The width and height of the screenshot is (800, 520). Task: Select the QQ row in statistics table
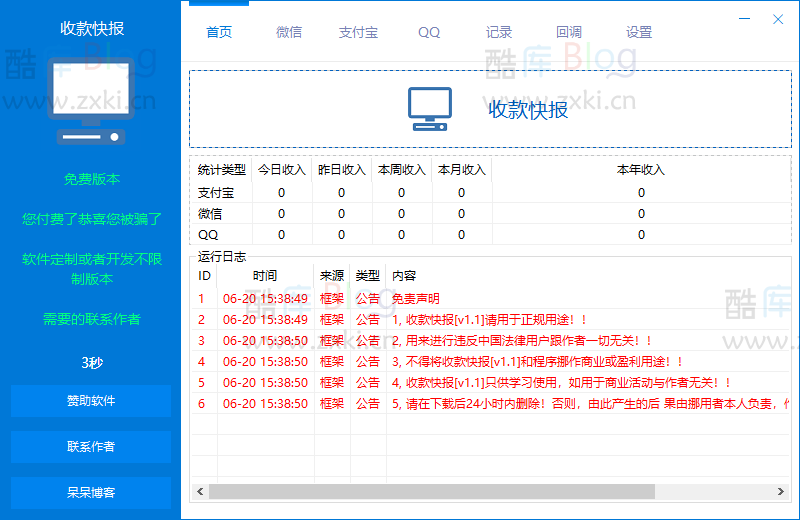[x=490, y=234]
